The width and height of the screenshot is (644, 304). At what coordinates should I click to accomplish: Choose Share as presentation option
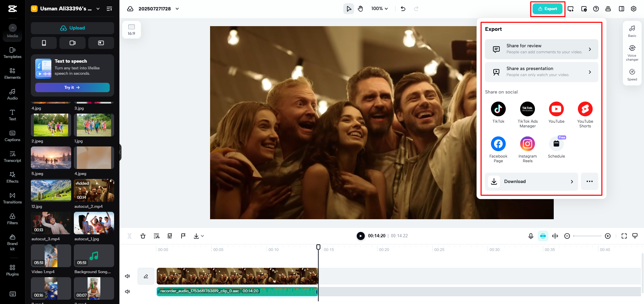click(541, 71)
